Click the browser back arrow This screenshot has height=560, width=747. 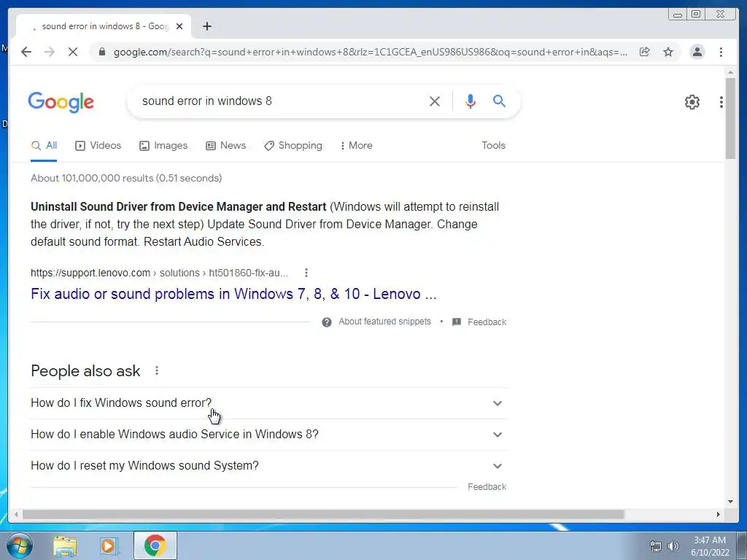click(26, 52)
